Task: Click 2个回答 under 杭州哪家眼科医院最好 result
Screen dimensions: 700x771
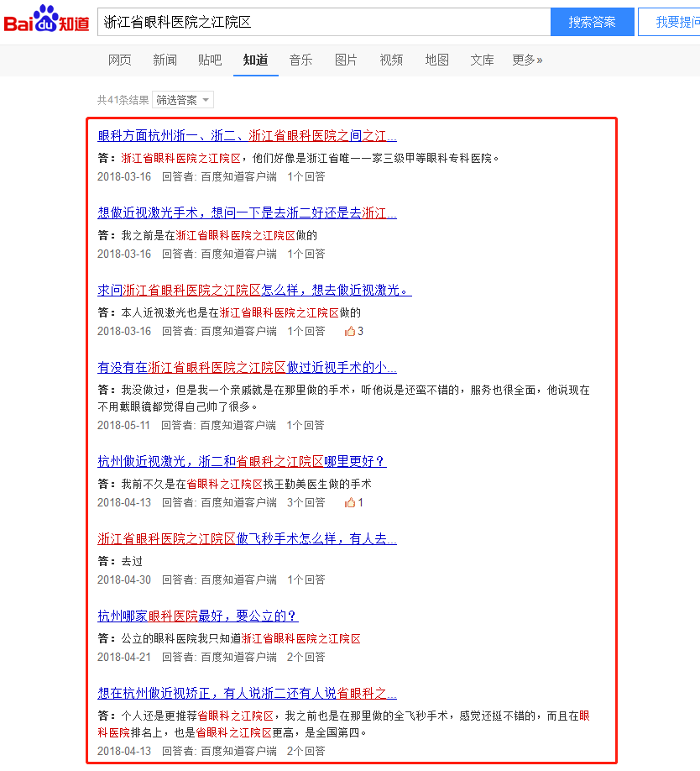Action: point(306,658)
